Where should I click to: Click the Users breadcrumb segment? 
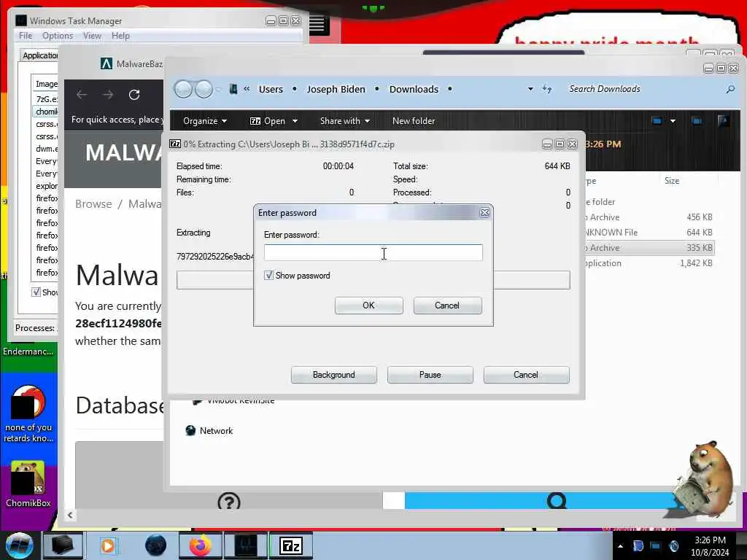pos(271,89)
